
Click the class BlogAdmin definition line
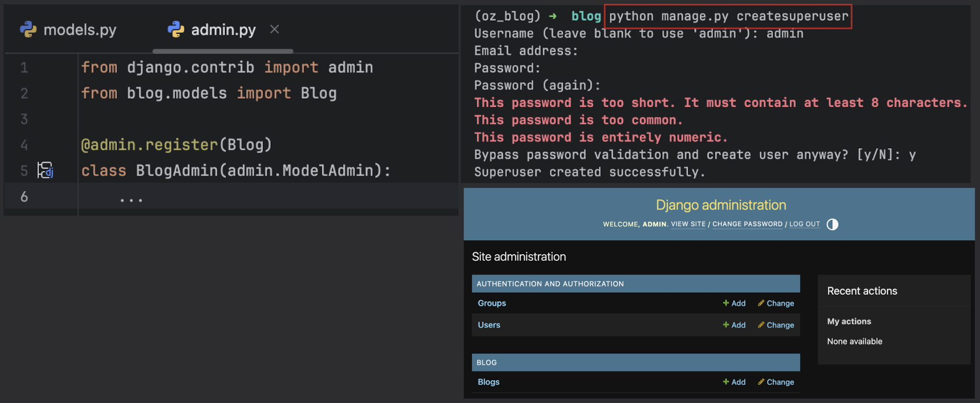pos(236,170)
